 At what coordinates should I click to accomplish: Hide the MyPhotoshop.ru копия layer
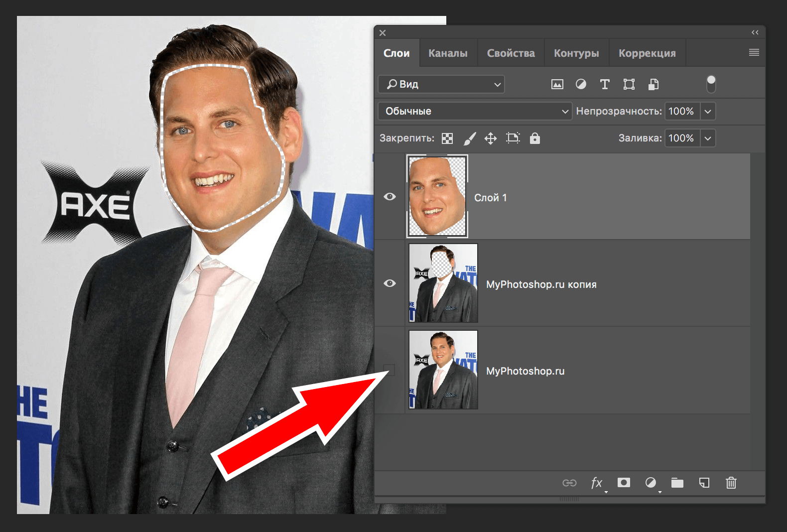pyautogui.click(x=390, y=283)
